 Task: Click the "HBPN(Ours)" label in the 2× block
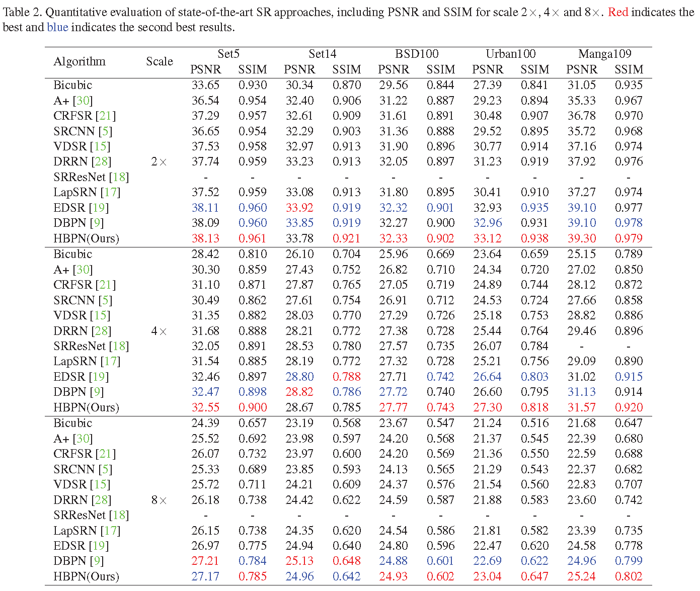pos(86,238)
